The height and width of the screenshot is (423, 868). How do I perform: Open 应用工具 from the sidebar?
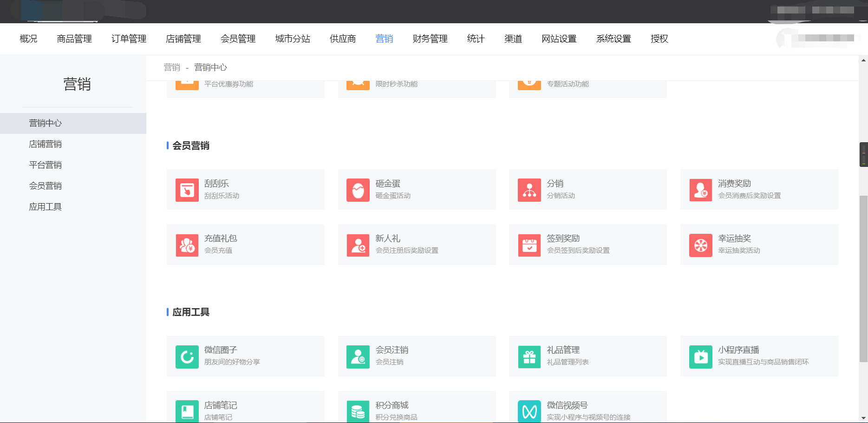tap(45, 206)
